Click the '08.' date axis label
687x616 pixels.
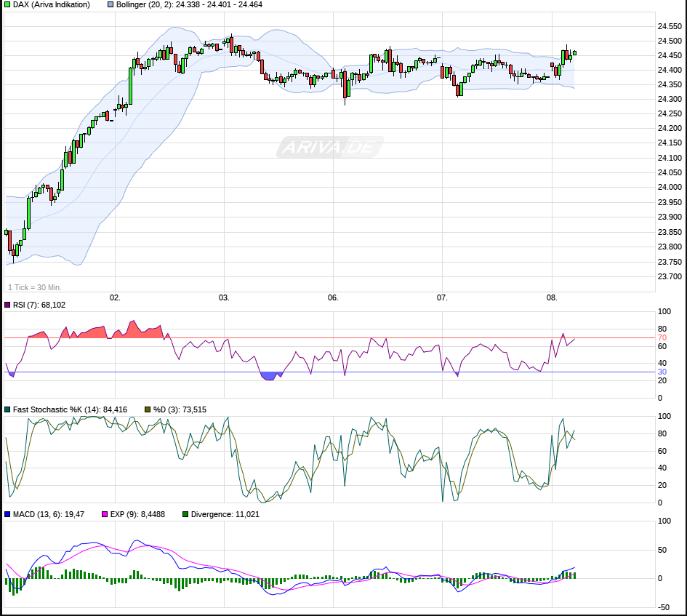pyautogui.click(x=552, y=298)
